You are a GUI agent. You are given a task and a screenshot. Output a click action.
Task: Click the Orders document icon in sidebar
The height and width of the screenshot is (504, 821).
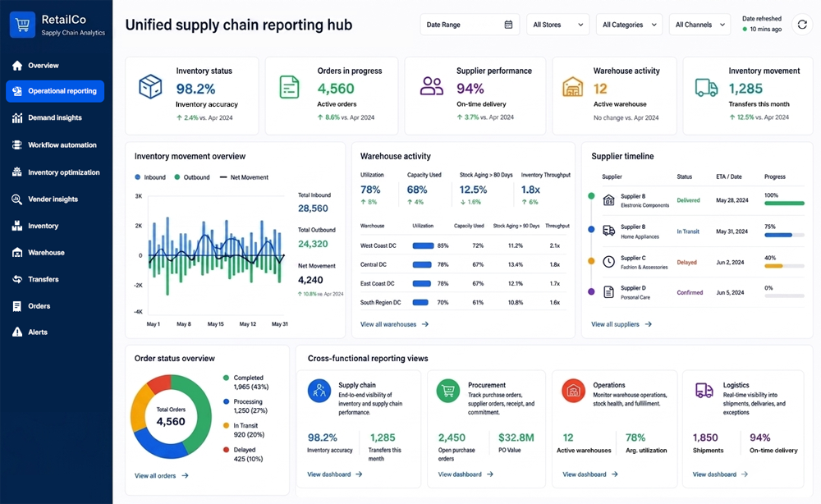pos(17,305)
